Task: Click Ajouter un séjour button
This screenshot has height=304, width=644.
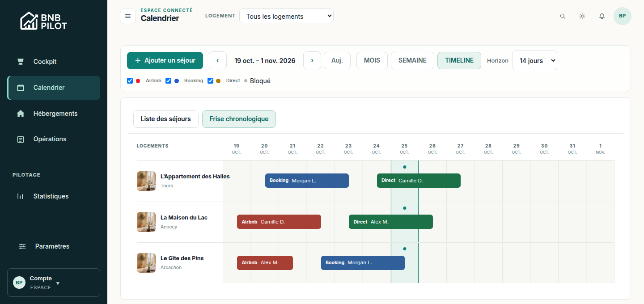Action: click(x=165, y=60)
